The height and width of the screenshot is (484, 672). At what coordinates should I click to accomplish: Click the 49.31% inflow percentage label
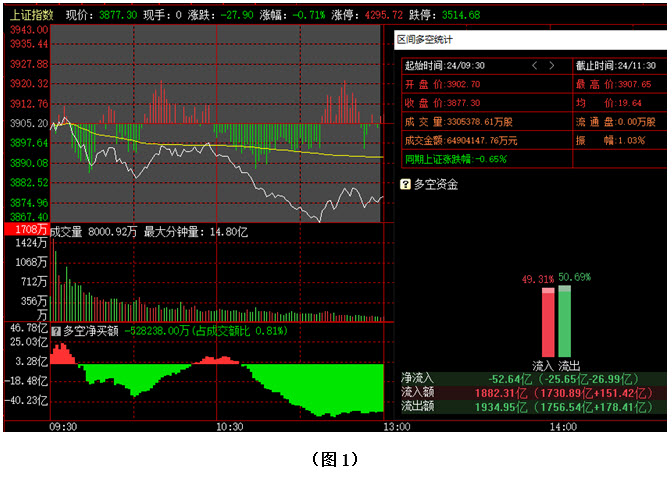coord(537,280)
